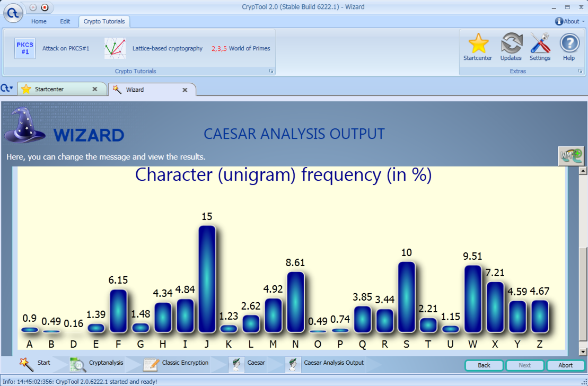Viewport: 588px width, 386px height.
Task: Switch to the Startcenter document tab
Action: point(62,89)
